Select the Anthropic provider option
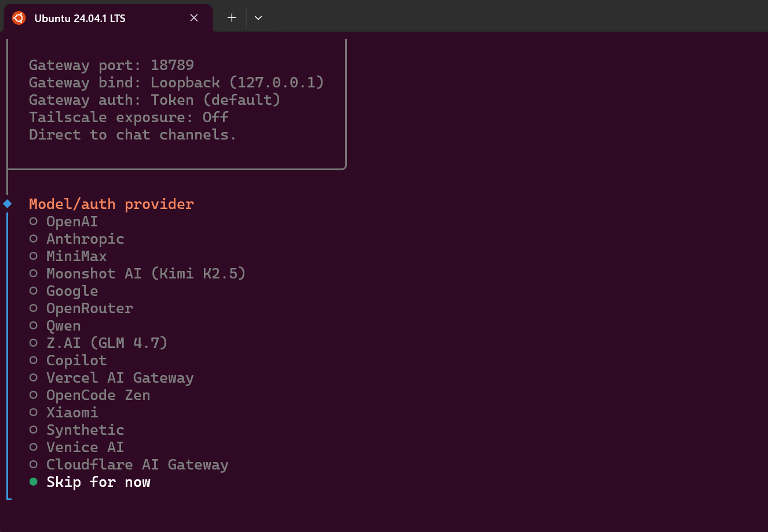 click(76, 239)
